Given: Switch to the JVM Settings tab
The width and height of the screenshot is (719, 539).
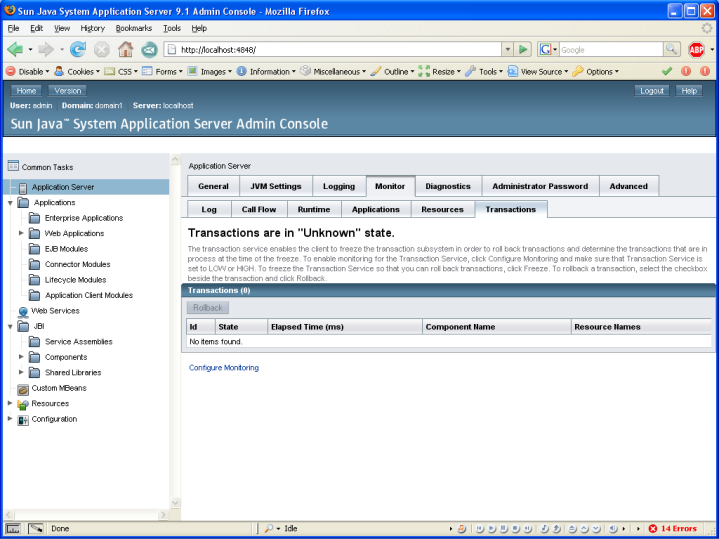Looking at the screenshot, I should pyautogui.click(x=276, y=186).
